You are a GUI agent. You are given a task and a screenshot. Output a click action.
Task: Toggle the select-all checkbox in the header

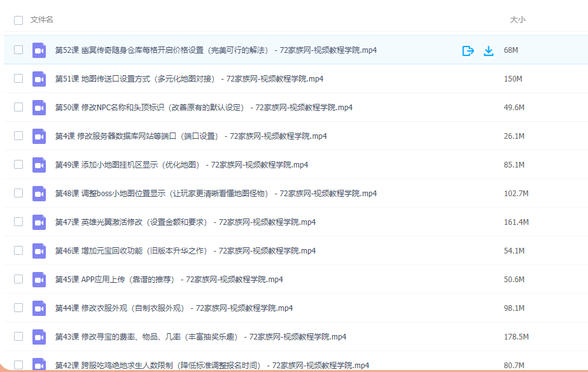18,20
